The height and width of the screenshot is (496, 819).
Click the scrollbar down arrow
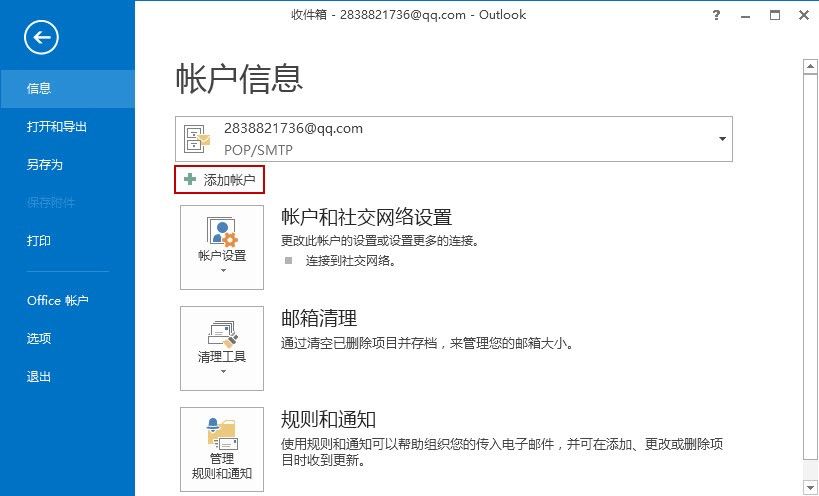tap(810, 486)
